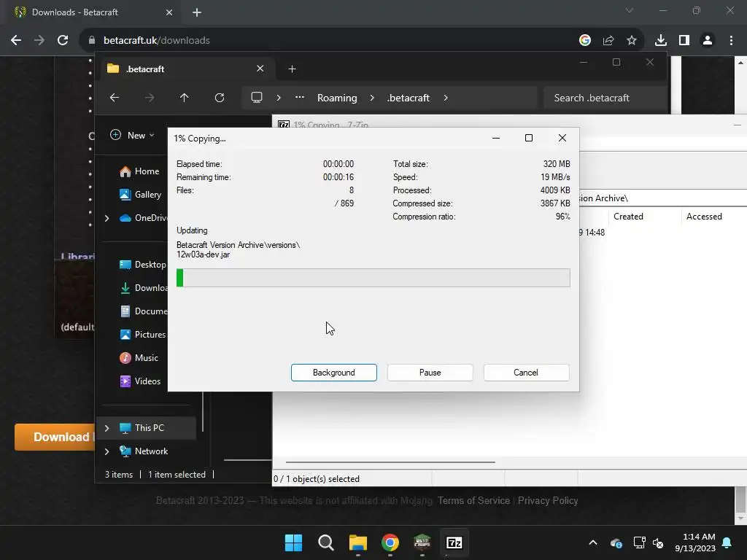Image resolution: width=747 pixels, height=560 pixels.
Task: Open Home in Explorer sidebar
Action: point(140,171)
